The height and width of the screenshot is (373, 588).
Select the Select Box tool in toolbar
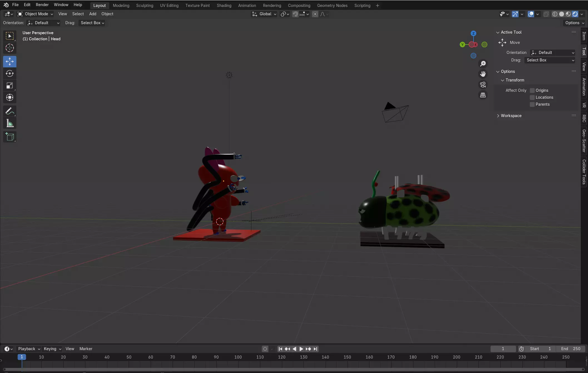pos(10,36)
